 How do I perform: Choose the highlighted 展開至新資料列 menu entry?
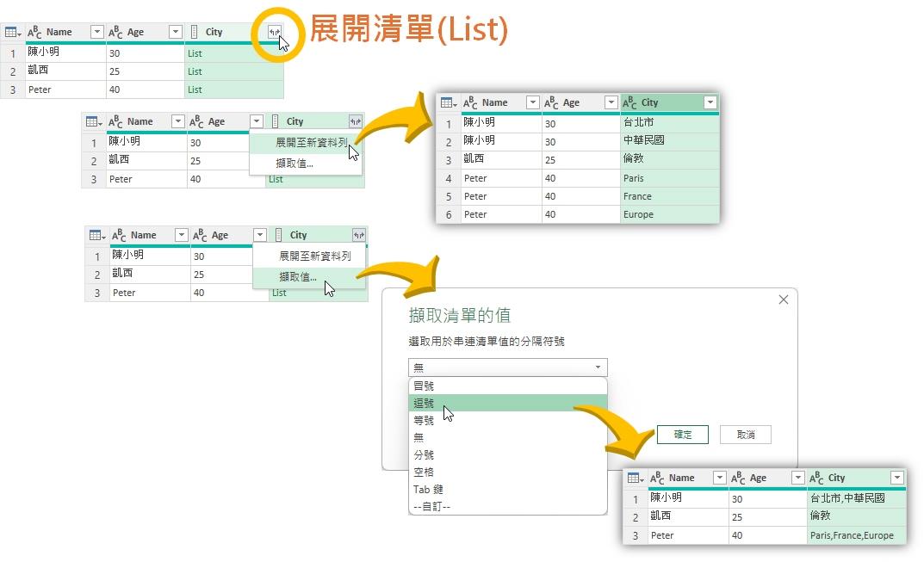tap(312, 143)
